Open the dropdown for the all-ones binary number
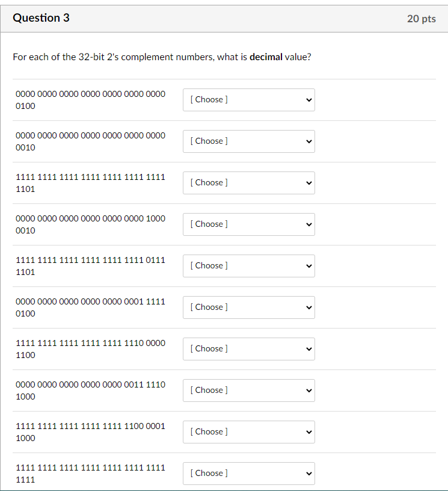Viewport: 448px width, 491px height. tap(248, 474)
